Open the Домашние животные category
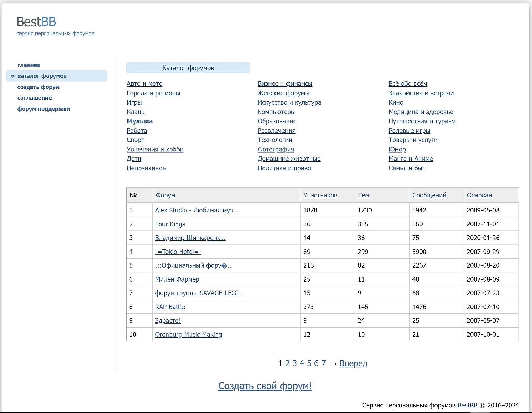This screenshot has height=413, width=532. 289,159
